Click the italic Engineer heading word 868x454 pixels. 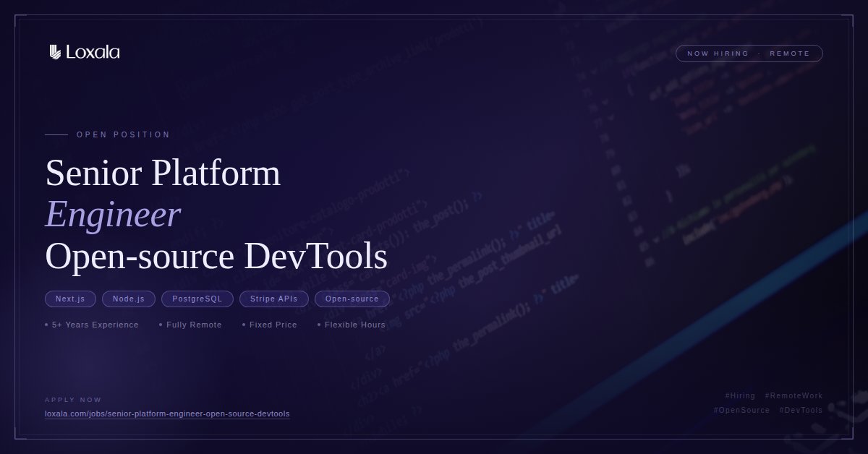[112, 215]
